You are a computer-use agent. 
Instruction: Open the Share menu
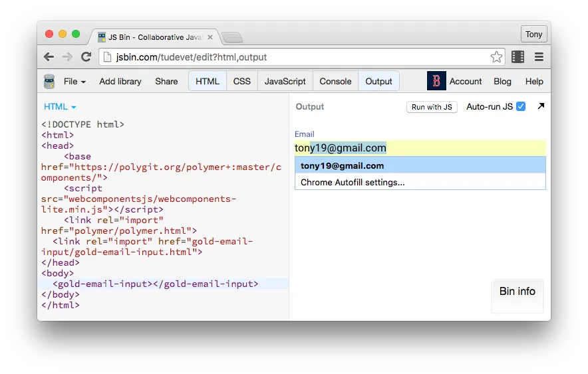166,81
